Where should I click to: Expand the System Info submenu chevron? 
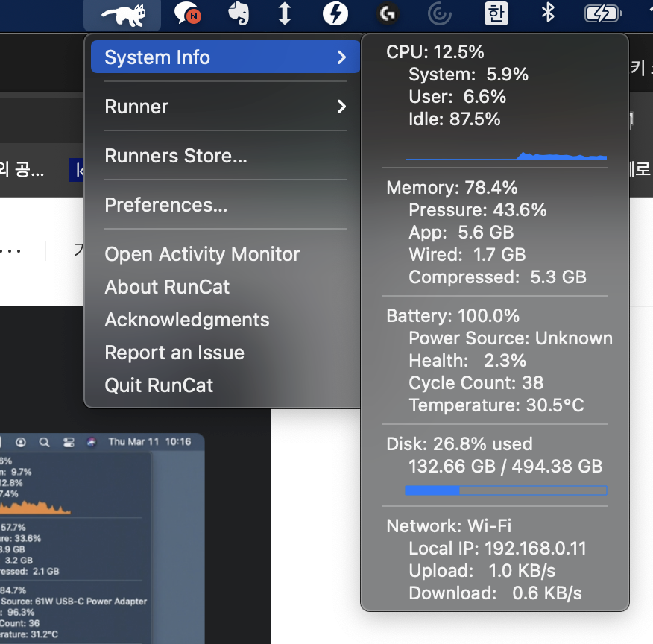(341, 57)
